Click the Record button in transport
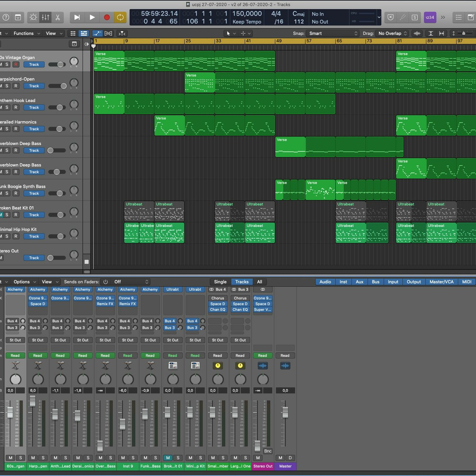The width and height of the screenshot is (476, 476). coord(107,17)
